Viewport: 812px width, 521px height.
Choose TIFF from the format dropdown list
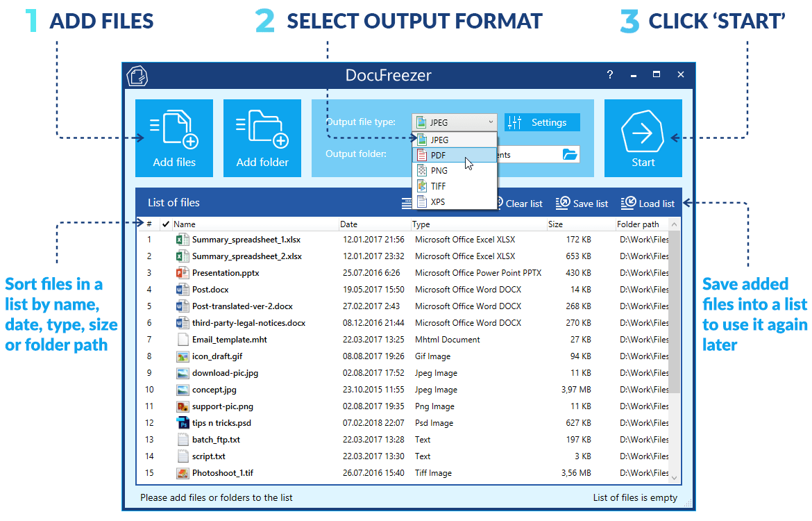click(455, 186)
